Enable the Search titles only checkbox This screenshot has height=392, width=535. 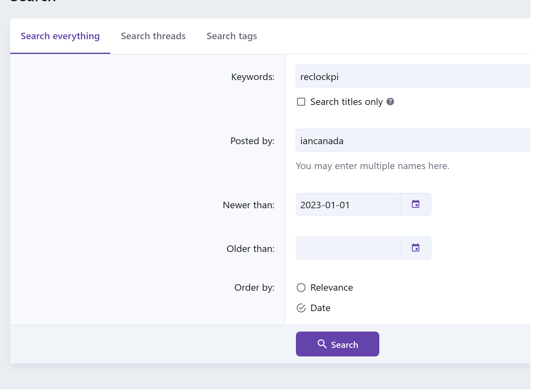(x=301, y=102)
